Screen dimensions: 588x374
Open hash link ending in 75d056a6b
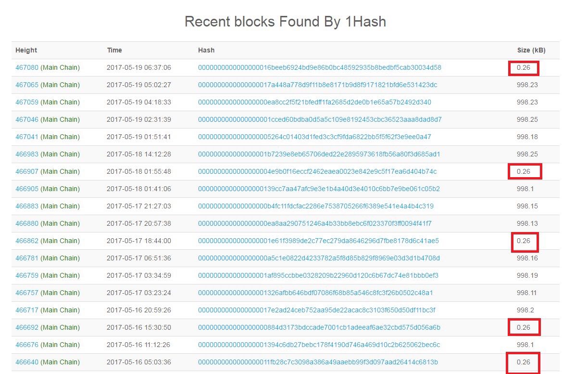pyautogui.click(x=319, y=327)
